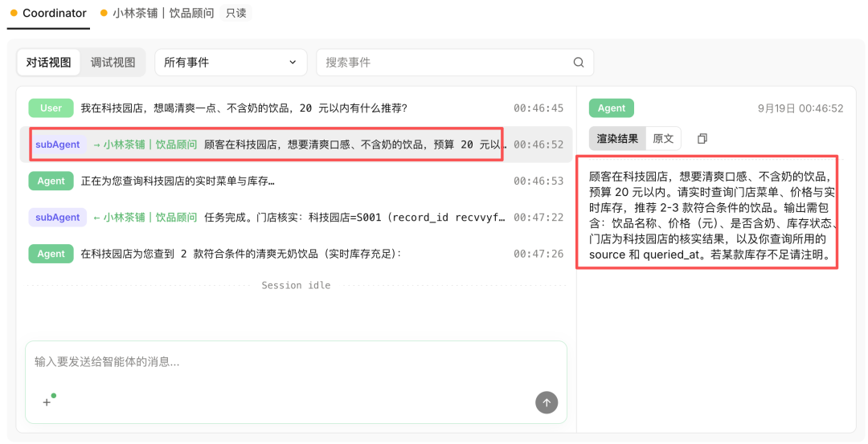Click the message input box
Image resolution: width=868 pixels, height=444 pixels.
point(296,382)
